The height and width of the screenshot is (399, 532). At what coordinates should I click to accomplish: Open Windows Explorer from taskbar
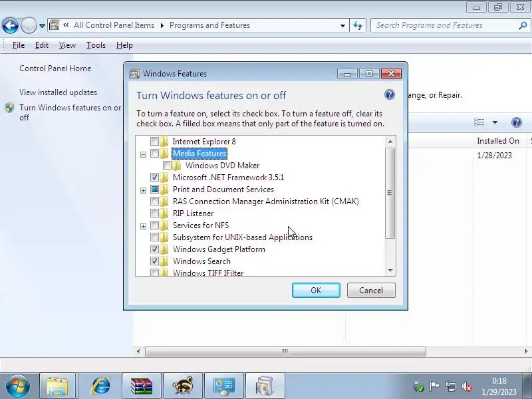coord(58,386)
